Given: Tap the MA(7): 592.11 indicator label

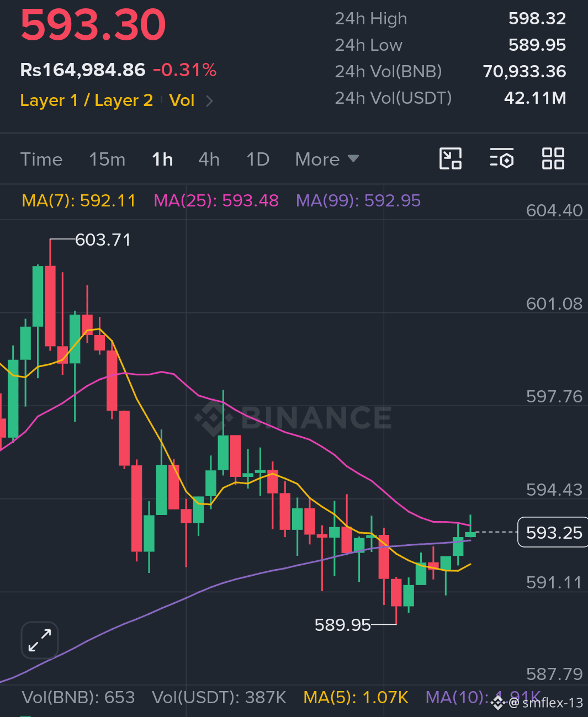Looking at the screenshot, I should coord(78,200).
